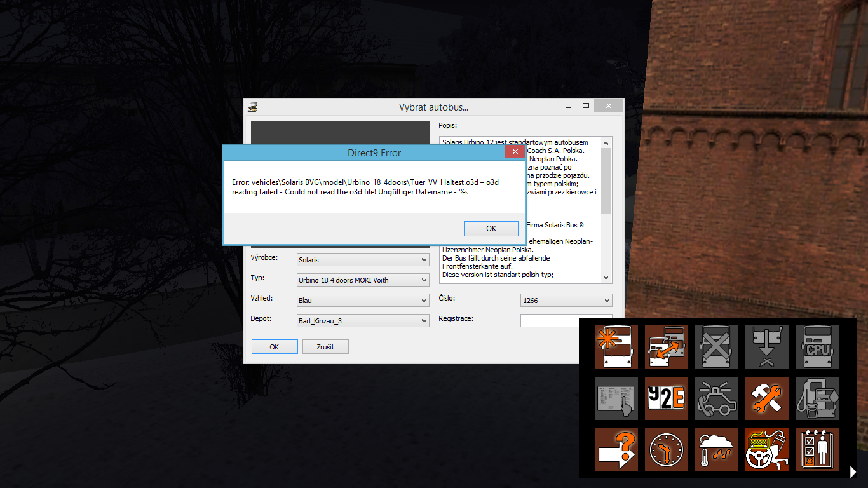The image size is (868, 488).
Task: Click the police car emergency call icon
Action: (716, 398)
